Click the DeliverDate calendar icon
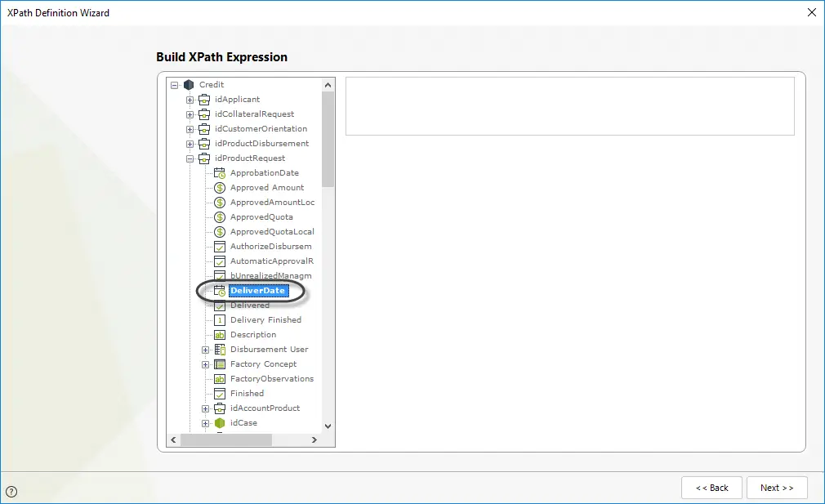This screenshot has width=825, height=504. point(220,291)
